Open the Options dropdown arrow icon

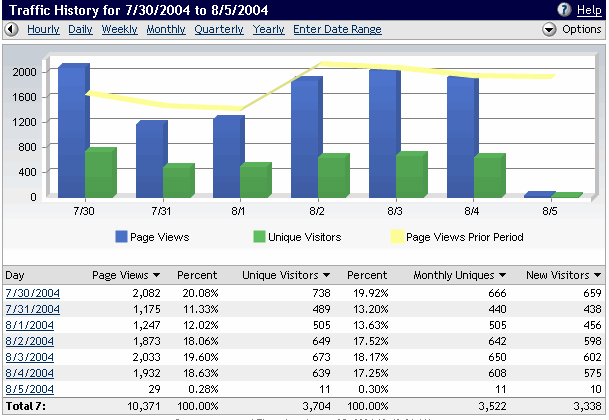pos(549,30)
